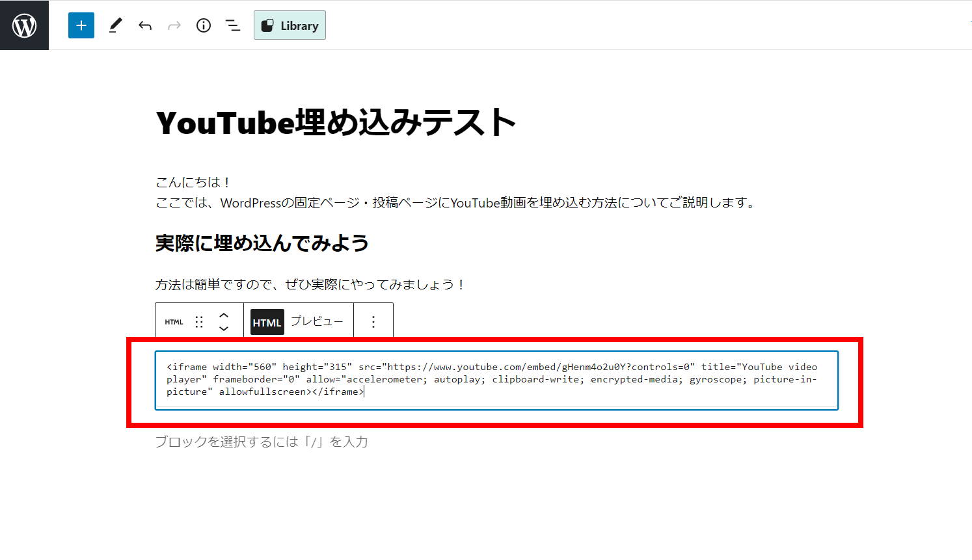Click the paragraph 方法は簡単ですので
Screen dimensions: 972x560
click(x=311, y=284)
